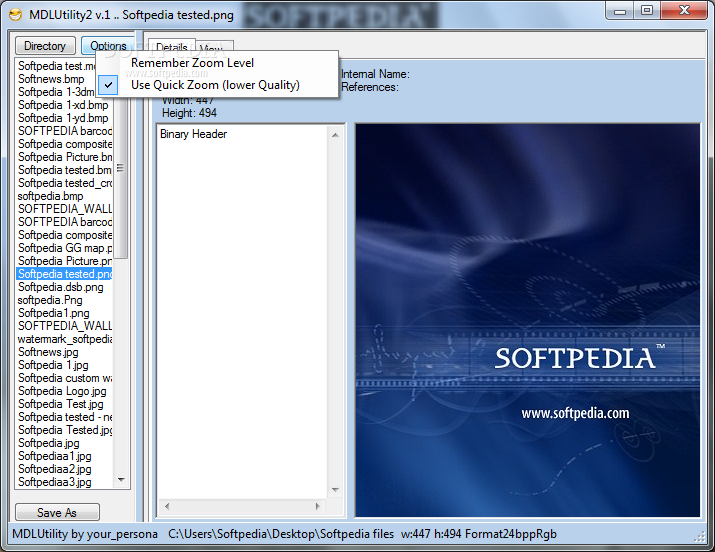Select file Softnews.jpg
This screenshot has width=715, height=552.
(x=48, y=352)
